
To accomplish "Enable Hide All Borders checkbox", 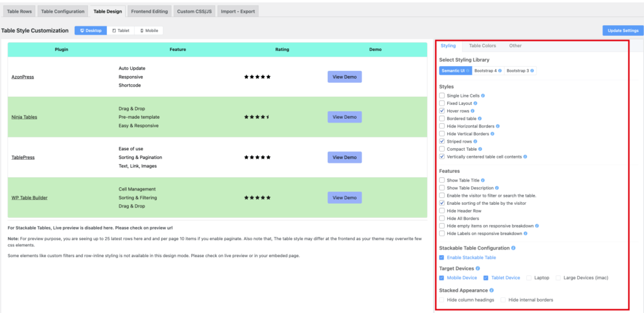I will coord(442,218).
